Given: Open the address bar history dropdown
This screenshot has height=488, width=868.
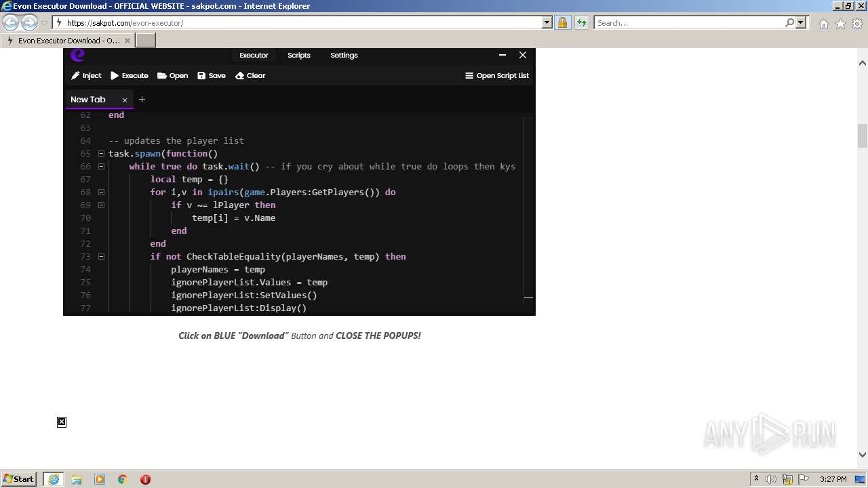Looking at the screenshot, I should pyautogui.click(x=547, y=22).
